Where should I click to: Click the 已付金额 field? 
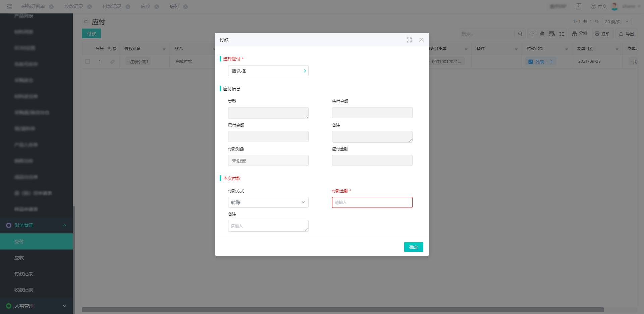[268, 137]
